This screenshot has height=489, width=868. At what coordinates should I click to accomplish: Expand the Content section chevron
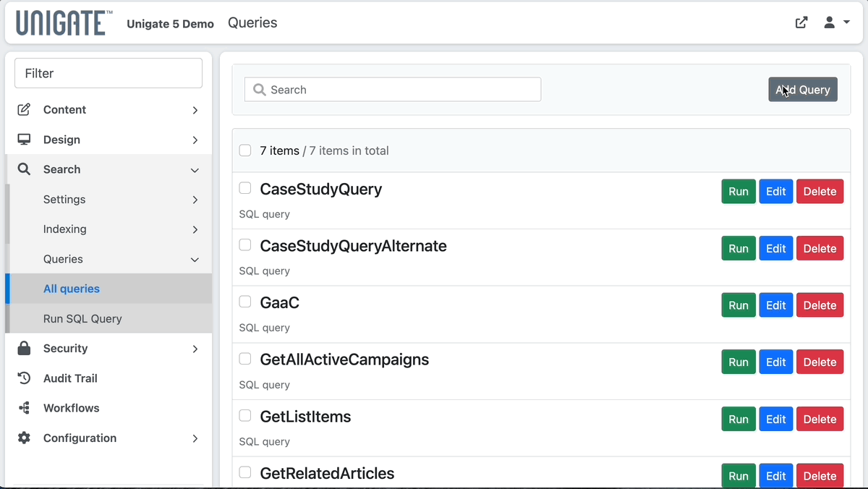tap(195, 110)
